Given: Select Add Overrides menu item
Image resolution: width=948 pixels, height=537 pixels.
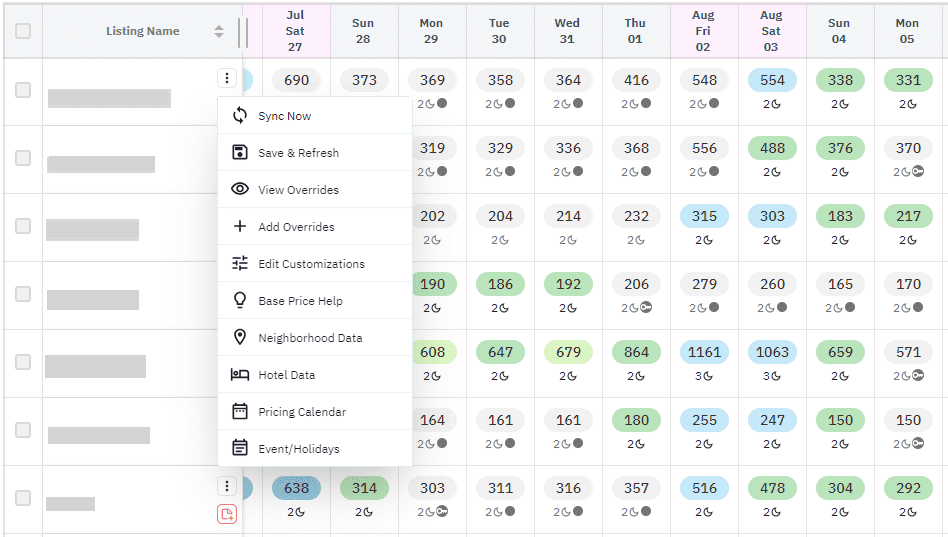Looking at the screenshot, I should point(315,226).
